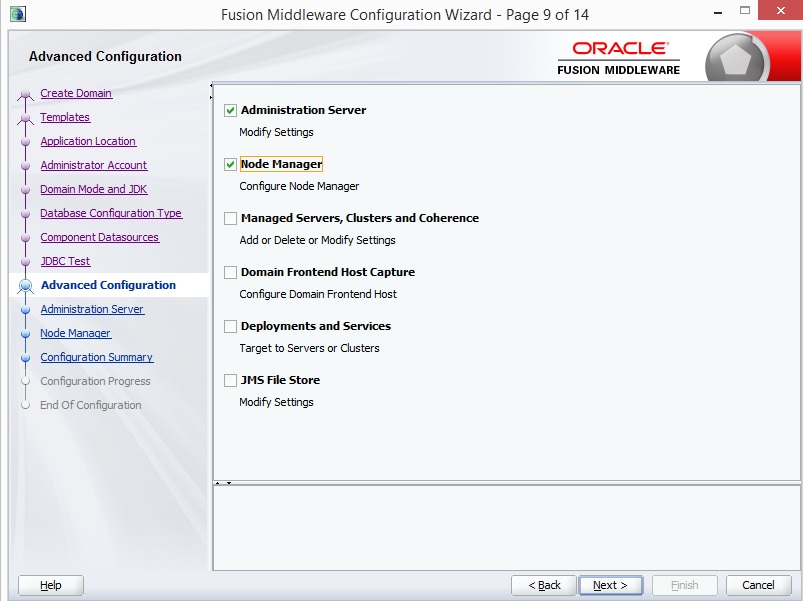Click the Create Domain step marker icon

coord(25,95)
